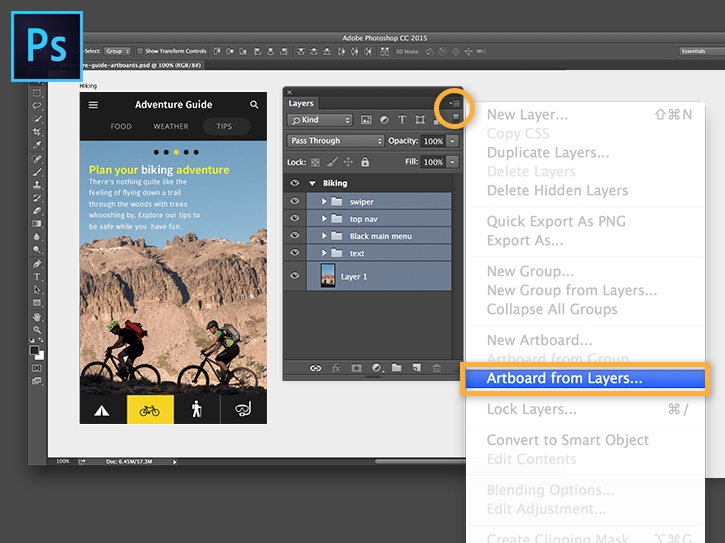Click the Layer 1 thumbnail

tap(328, 276)
